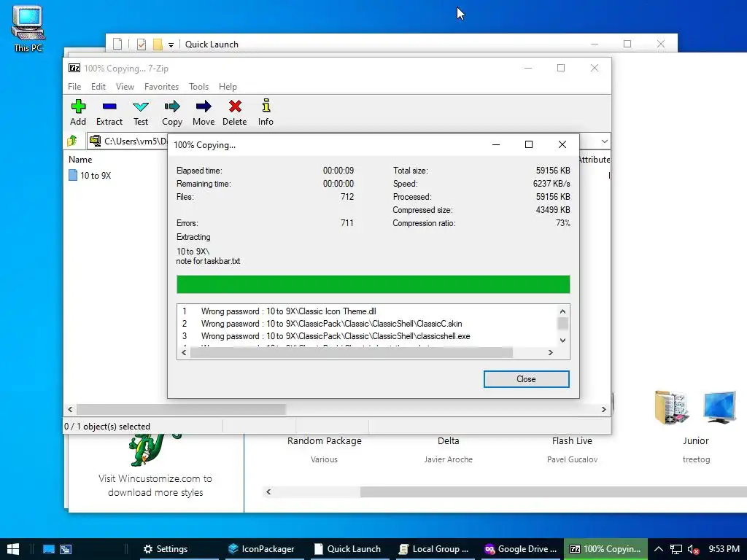Click the Add toolbar icon in 7-Zip

(x=78, y=112)
